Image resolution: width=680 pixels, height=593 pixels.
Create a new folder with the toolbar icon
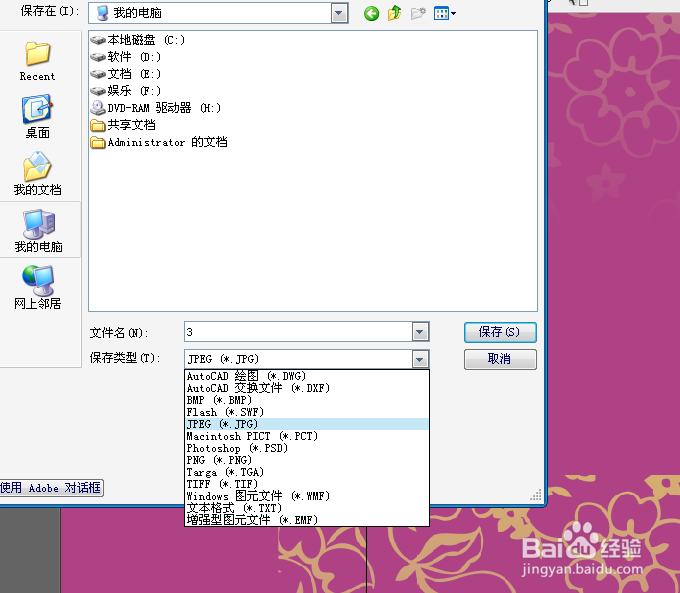[418, 13]
